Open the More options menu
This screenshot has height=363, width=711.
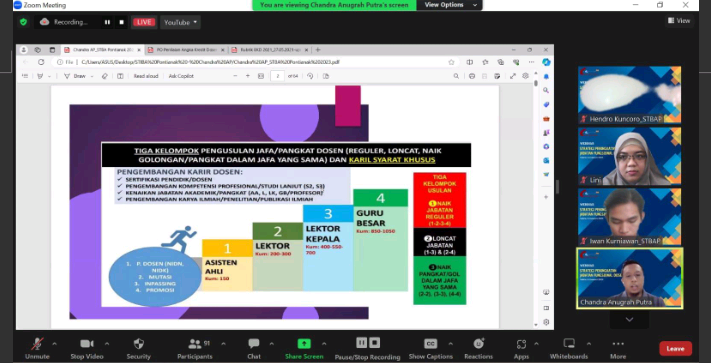tap(618, 348)
